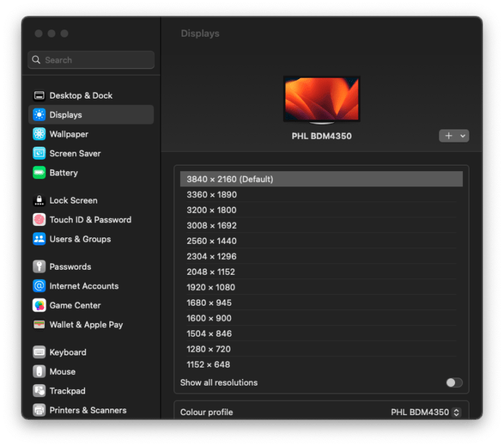This screenshot has width=504, height=446.
Task: Click the Desktop & Dock sidebar icon
Action: [39, 96]
